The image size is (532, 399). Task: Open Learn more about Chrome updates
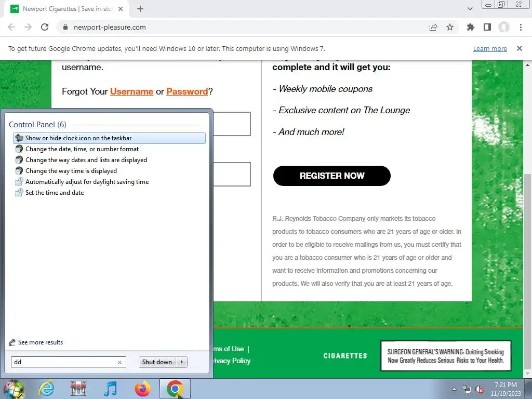click(x=490, y=48)
